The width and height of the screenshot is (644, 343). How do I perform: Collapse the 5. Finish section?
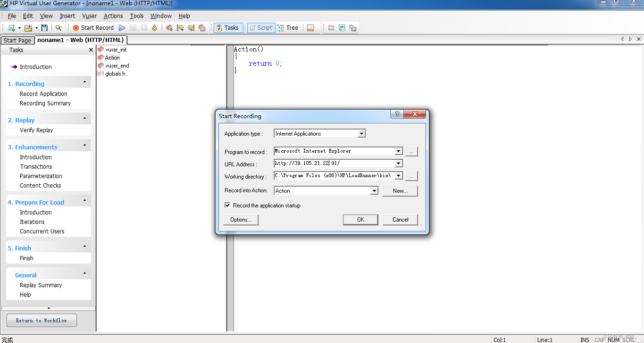click(x=85, y=246)
